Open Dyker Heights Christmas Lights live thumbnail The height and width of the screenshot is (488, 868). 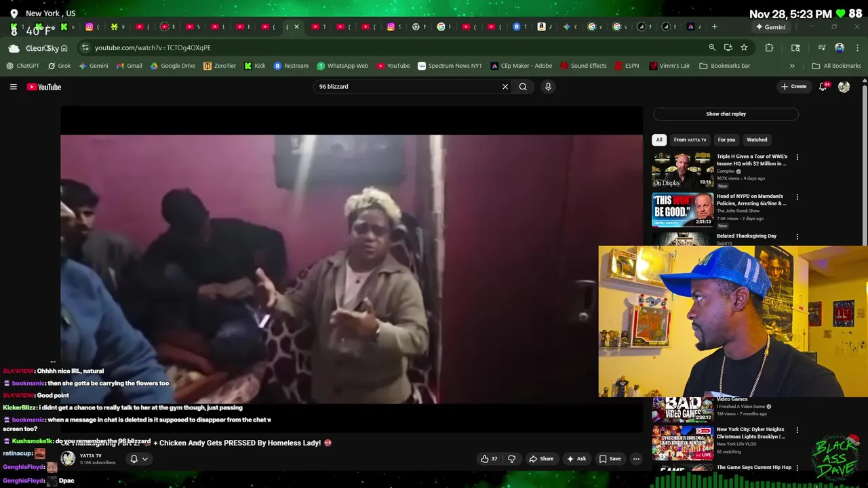tap(683, 443)
